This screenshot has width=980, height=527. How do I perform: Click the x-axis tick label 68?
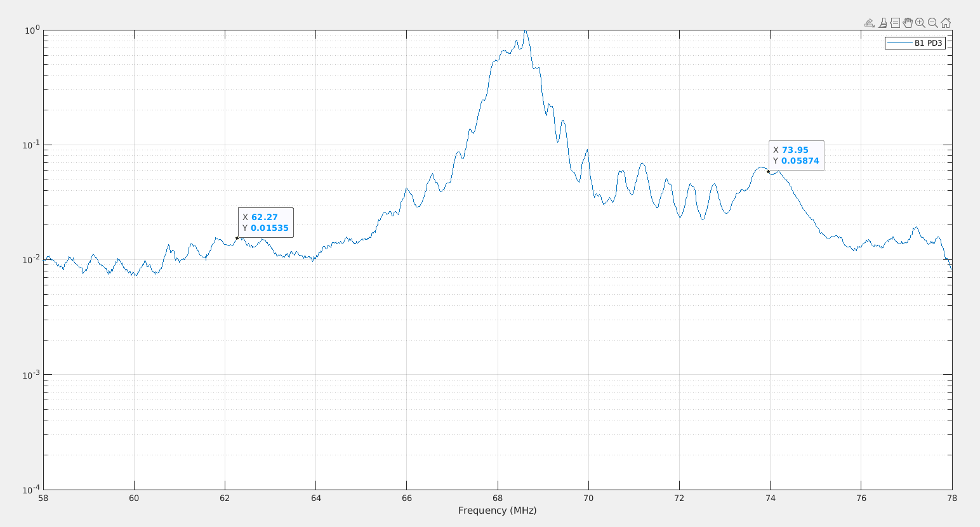[498, 498]
